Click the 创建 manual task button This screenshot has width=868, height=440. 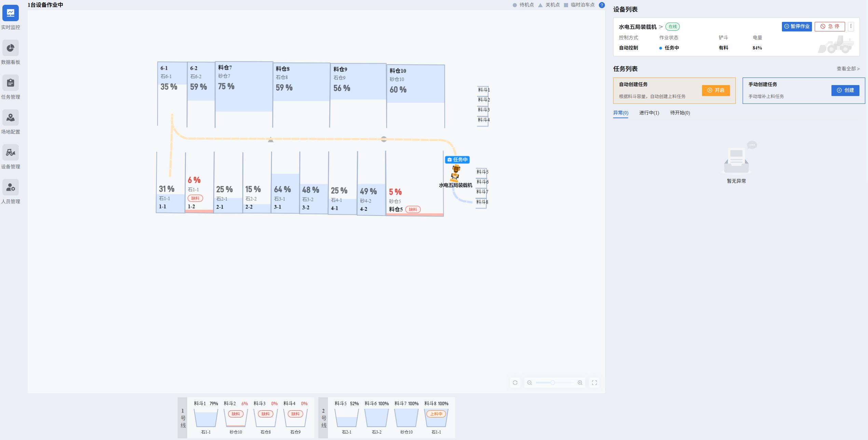[x=845, y=90]
